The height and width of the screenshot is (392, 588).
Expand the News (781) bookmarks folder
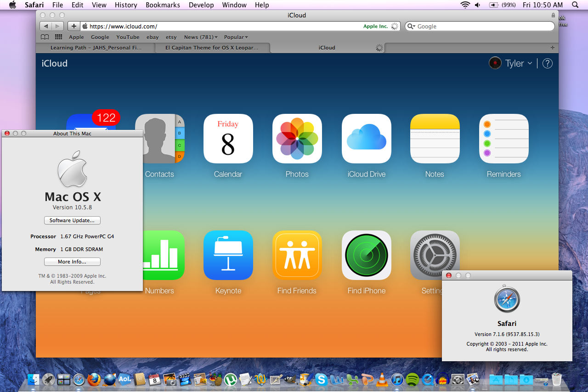pyautogui.click(x=201, y=37)
